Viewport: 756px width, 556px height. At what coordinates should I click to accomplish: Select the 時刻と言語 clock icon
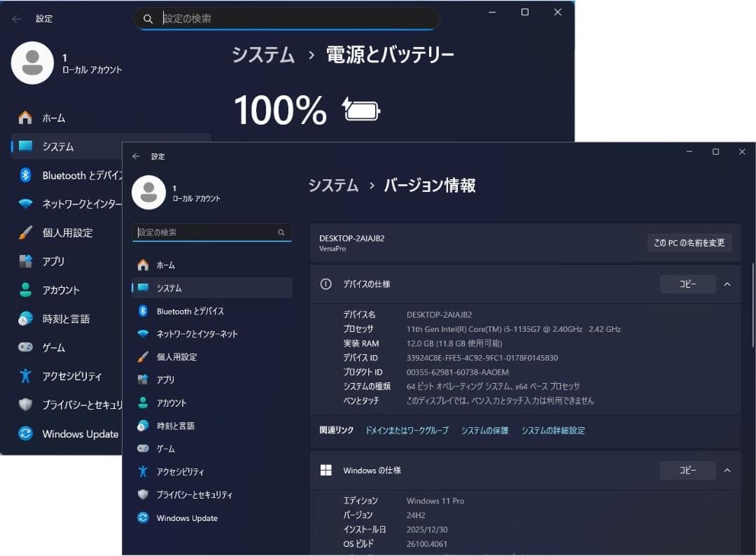[x=143, y=425]
